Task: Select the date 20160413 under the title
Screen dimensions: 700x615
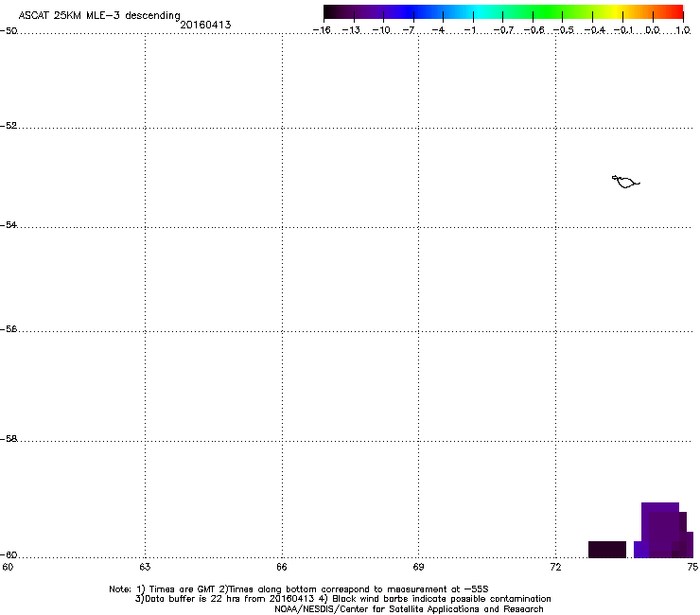Action: pos(205,25)
